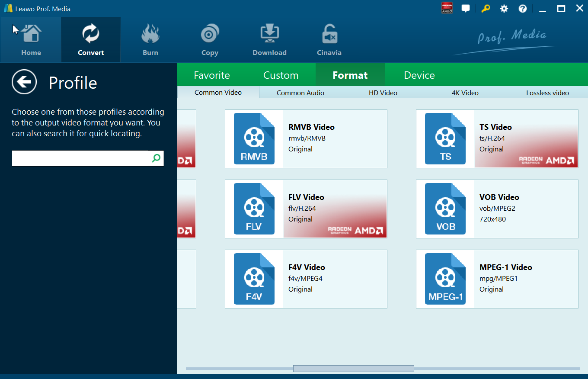Image resolution: width=588 pixels, height=379 pixels.
Task: Switch to the Device tab
Action: click(419, 75)
